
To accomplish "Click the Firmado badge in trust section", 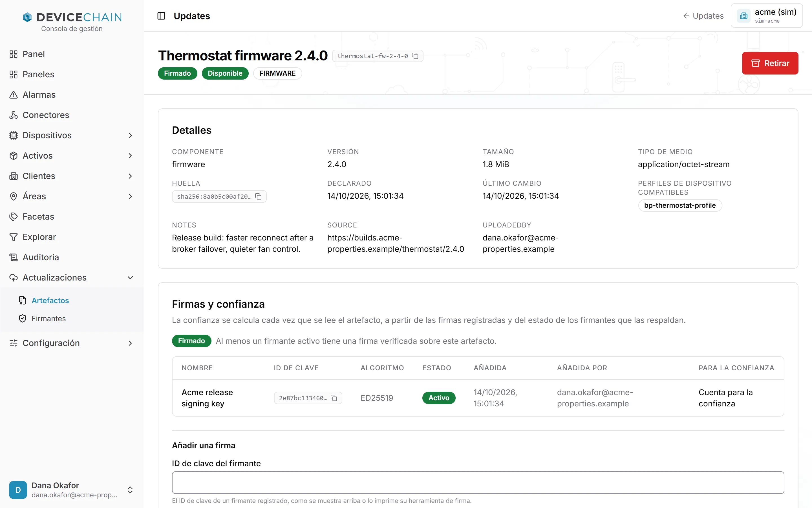I will [191, 341].
